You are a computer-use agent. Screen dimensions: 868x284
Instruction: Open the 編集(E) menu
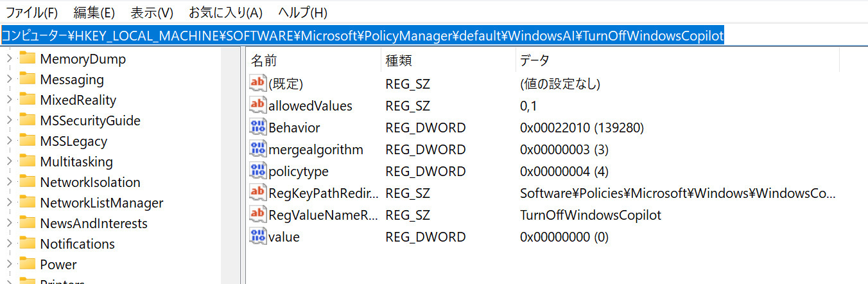94,12
